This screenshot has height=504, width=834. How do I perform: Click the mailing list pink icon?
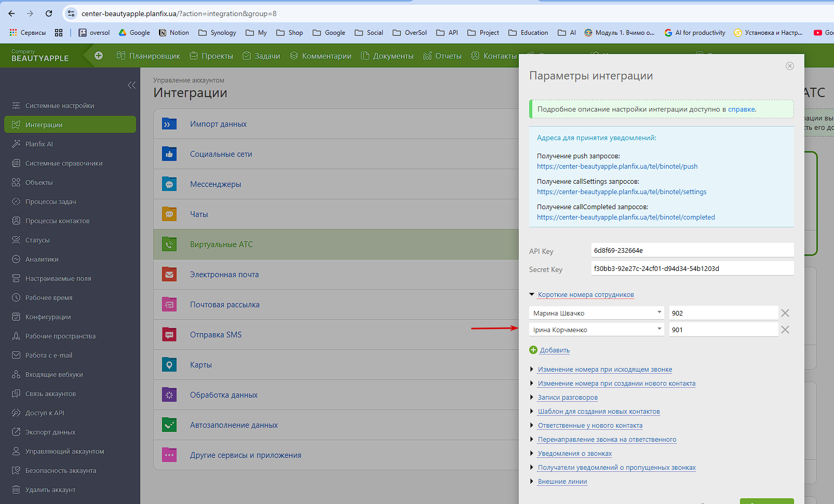point(169,305)
